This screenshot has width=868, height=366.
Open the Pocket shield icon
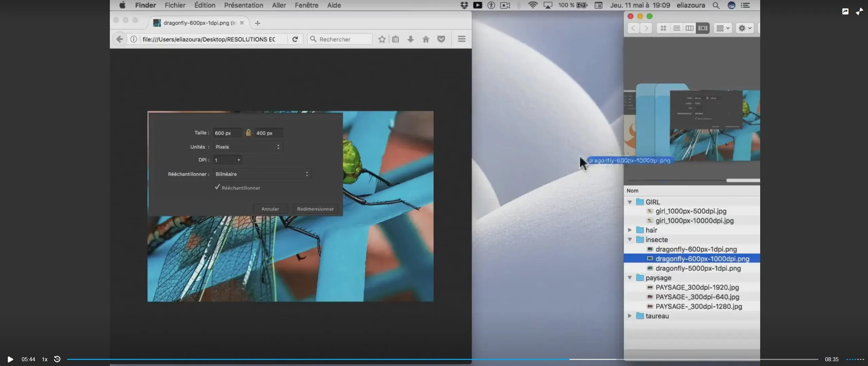(441, 39)
